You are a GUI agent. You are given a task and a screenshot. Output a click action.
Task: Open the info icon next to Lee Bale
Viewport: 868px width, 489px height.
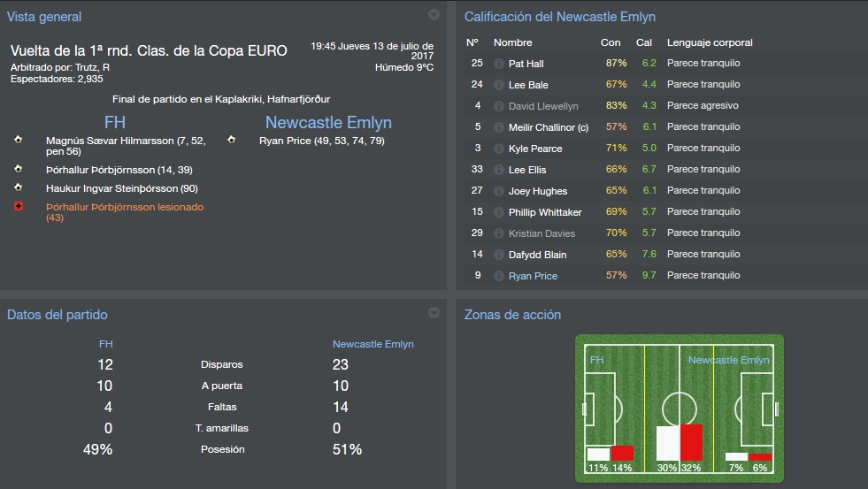499,85
